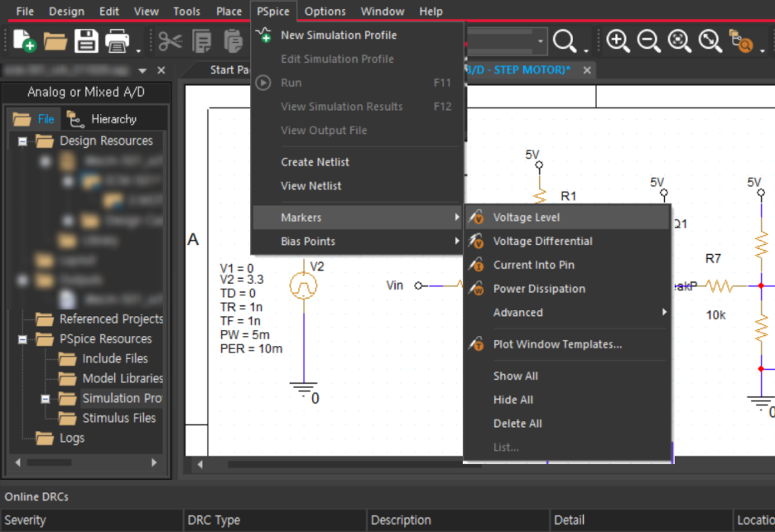Click the hierarchy search toolbar icon
Image resolution: width=775 pixels, height=532 pixels.
(x=741, y=41)
